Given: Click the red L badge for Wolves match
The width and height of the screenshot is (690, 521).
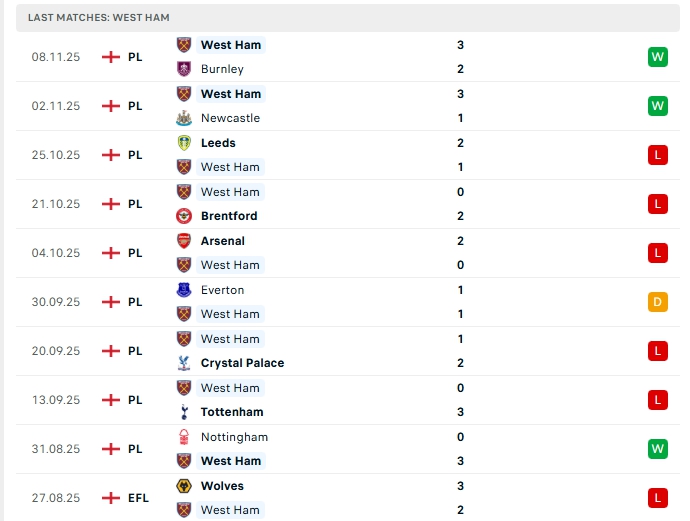Looking at the screenshot, I should [x=657, y=498].
